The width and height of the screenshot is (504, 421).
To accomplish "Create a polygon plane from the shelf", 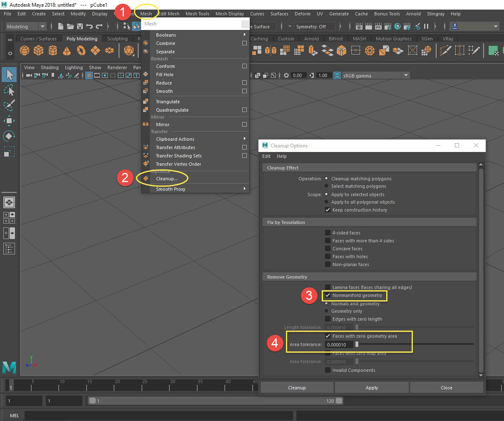I will (x=95, y=51).
